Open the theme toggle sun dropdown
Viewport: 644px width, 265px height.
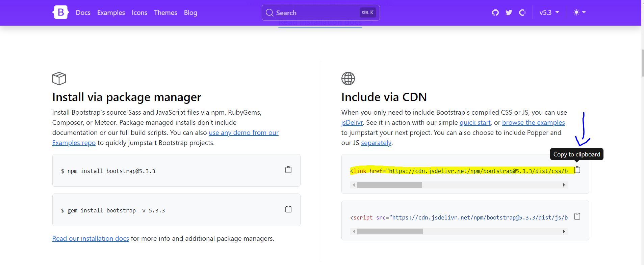coord(579,12)
